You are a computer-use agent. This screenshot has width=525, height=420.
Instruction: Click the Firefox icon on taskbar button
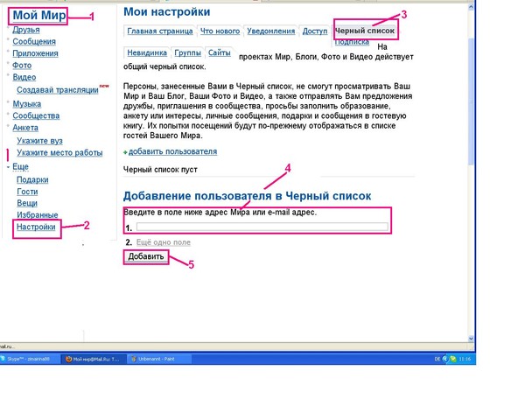click(68, 359)
